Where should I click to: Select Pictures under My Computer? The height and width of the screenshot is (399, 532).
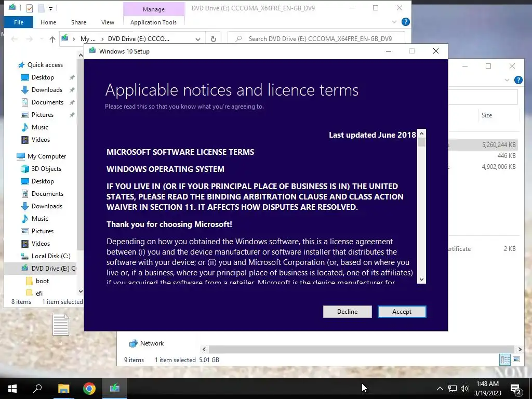point(43,231)
